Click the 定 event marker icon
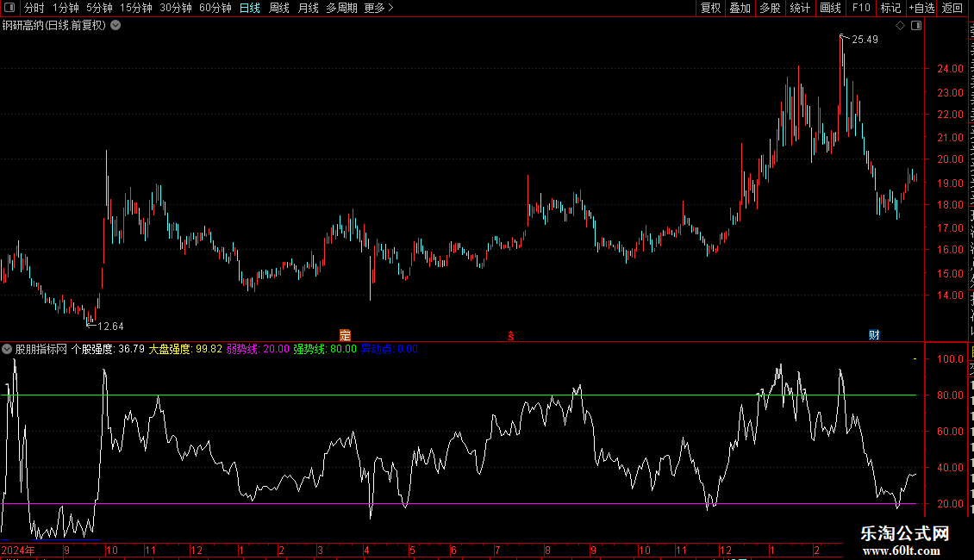This screenshot has width=974, height=560. [x=346, y=335]
